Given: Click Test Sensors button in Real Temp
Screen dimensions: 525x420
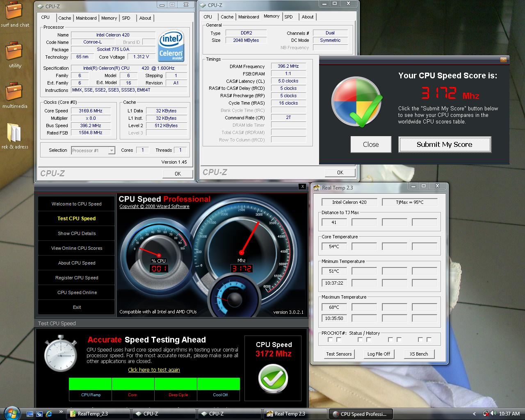Looking at the screenshot, I should pos(339,354).
